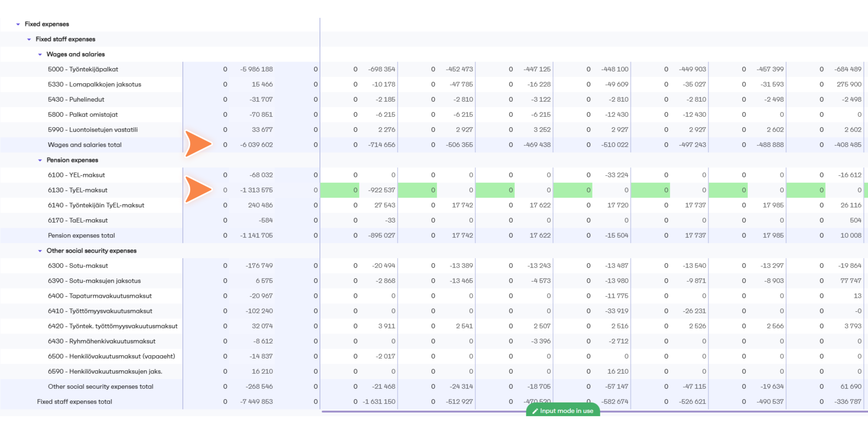The image size is (868, 434).
Task: Collapse Other social security expenses section
Action: (x=40, y=251)
